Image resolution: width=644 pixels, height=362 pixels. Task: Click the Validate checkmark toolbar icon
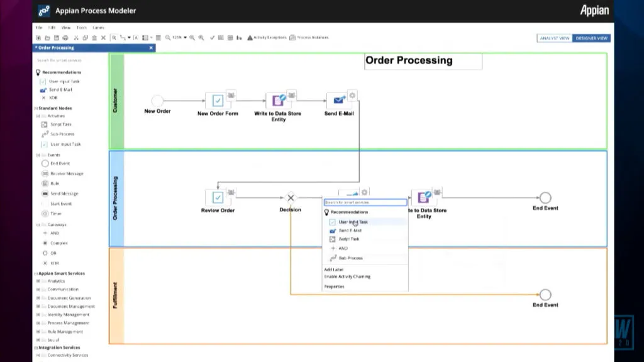coord(213,38)
